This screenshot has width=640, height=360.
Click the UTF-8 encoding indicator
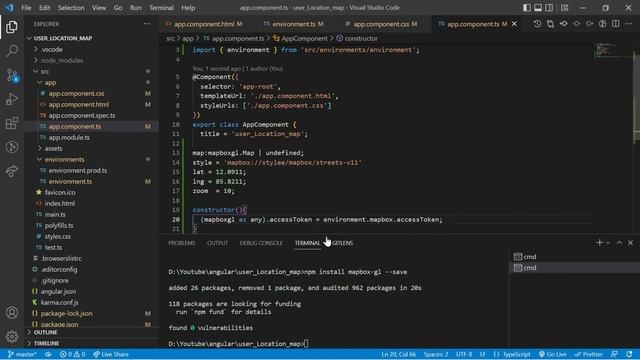[464, 354]
